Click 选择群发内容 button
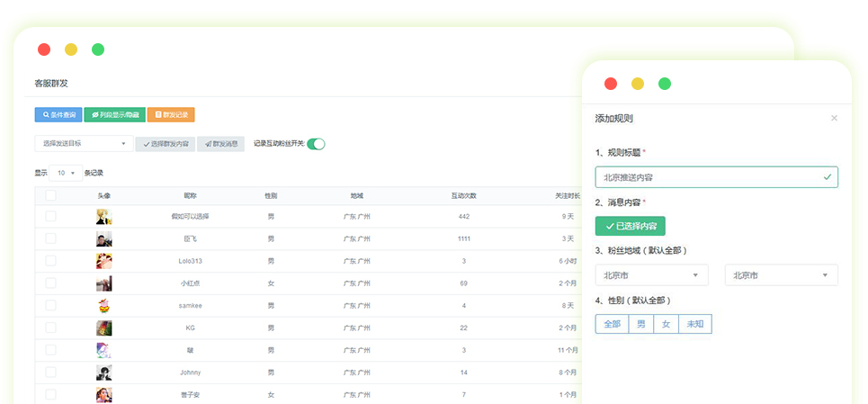The image size is (868, 404). tap(166, 144)
